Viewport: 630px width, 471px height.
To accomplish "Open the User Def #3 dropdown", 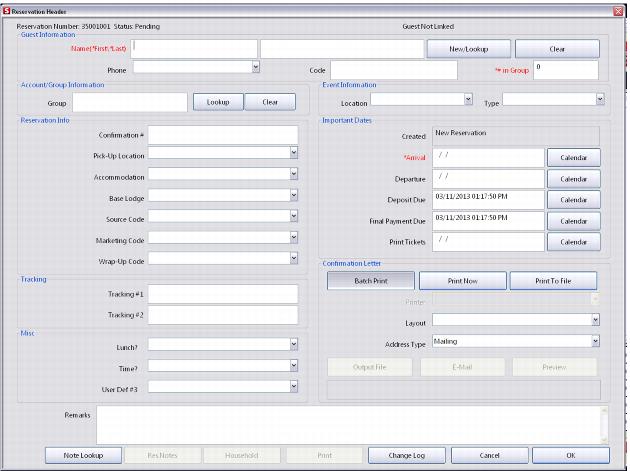I will 294,386.
